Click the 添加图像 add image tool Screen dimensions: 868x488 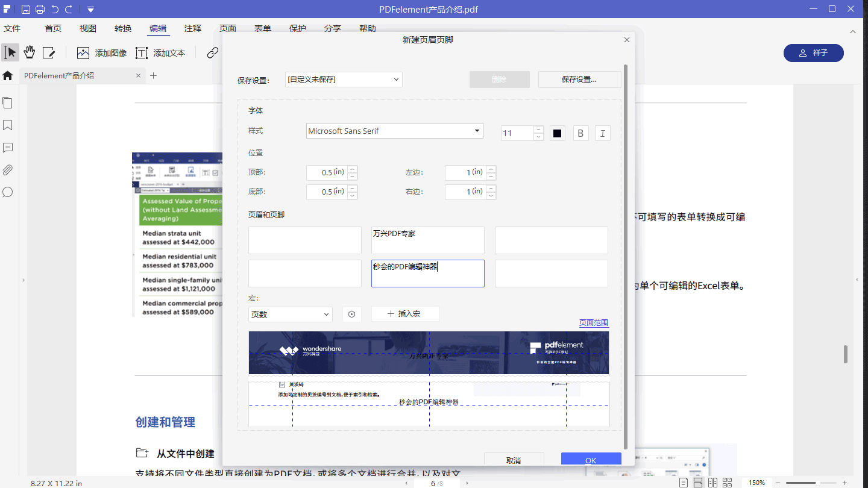(102, 53)
